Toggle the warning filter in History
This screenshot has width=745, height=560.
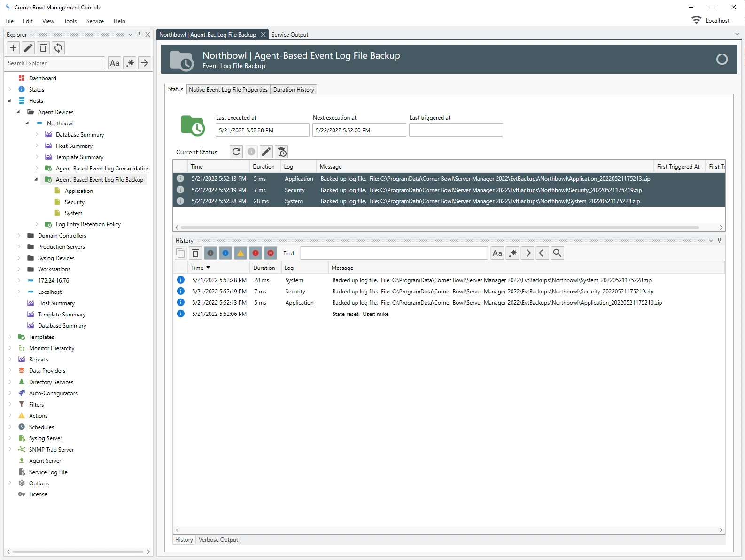point(241,253)
